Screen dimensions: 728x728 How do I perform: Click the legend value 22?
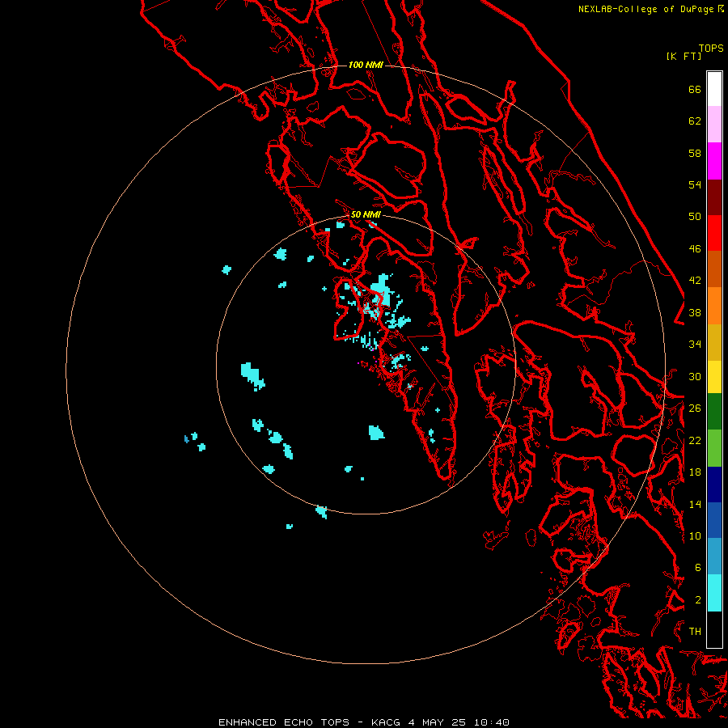[x=695, y=440]
